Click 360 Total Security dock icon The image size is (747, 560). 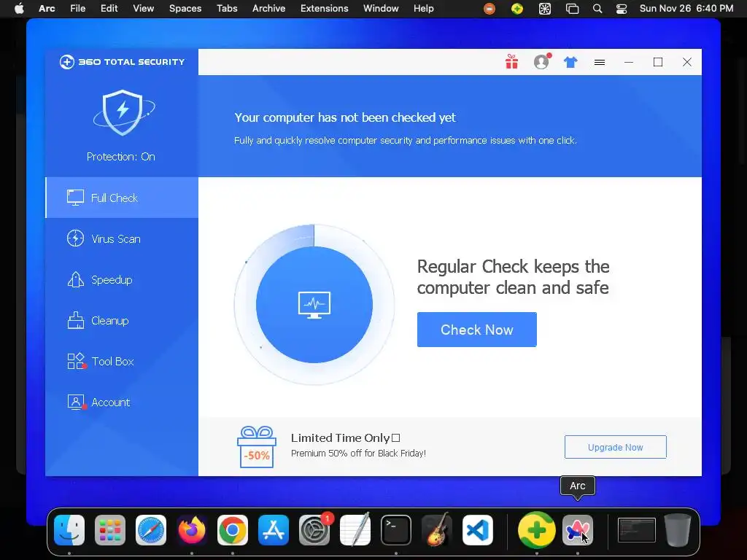[536, 530]
